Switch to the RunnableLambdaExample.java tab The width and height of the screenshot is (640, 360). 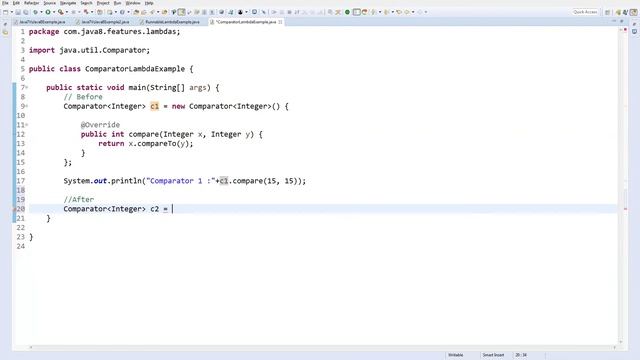pos(172,22)
